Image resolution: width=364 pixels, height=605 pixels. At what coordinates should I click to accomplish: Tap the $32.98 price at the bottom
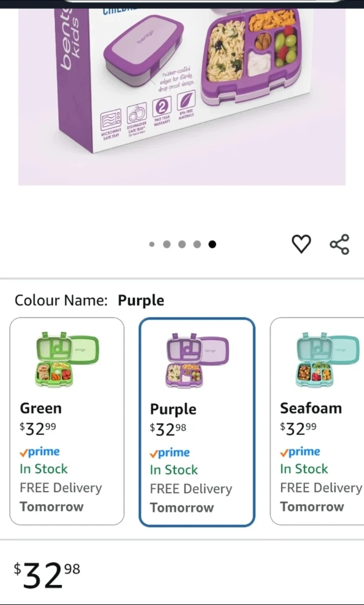[x=47, y=576]
